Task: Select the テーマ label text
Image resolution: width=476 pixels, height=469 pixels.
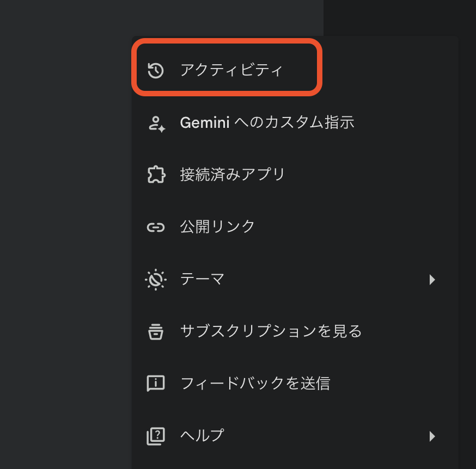Action: tap(202, 279)
